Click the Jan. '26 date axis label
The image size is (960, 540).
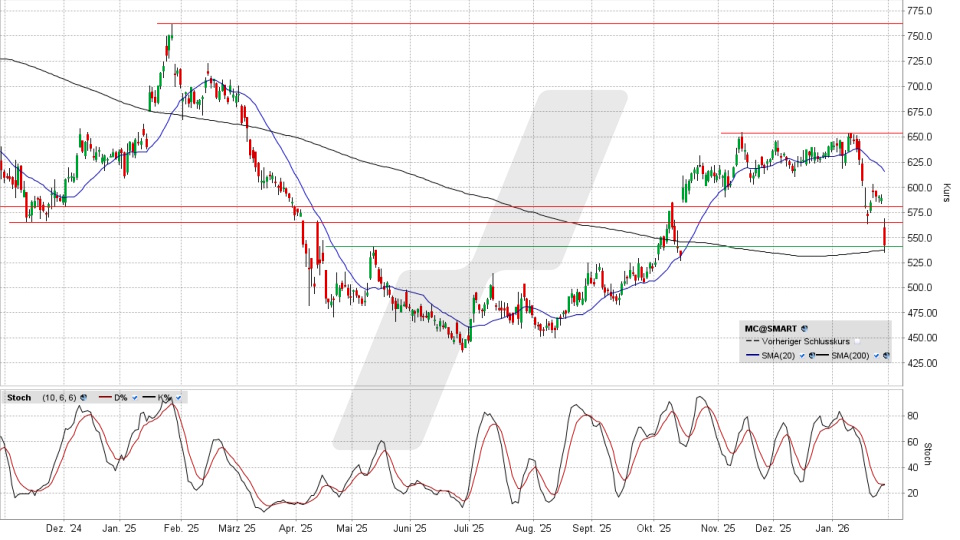tap(829, 527)
